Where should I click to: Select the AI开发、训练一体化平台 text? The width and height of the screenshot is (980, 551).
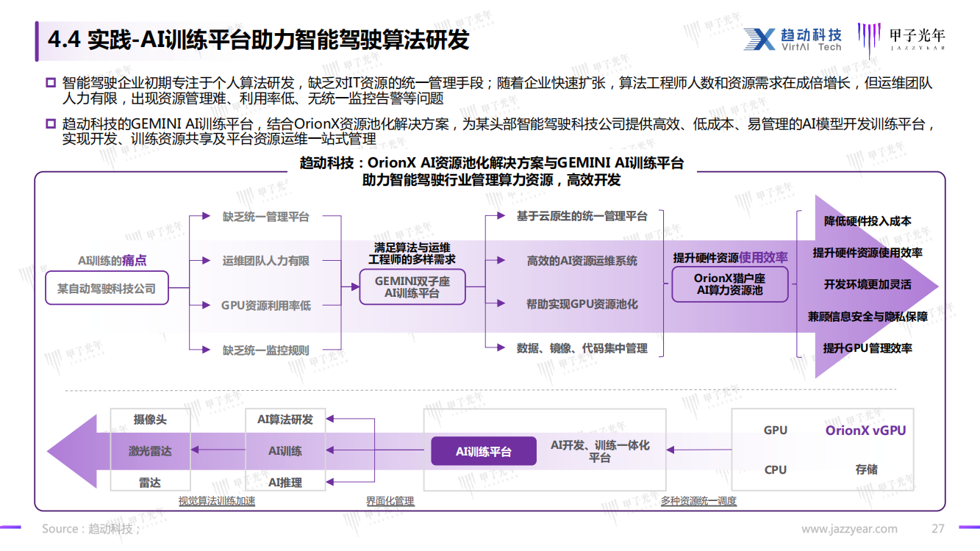600,451
